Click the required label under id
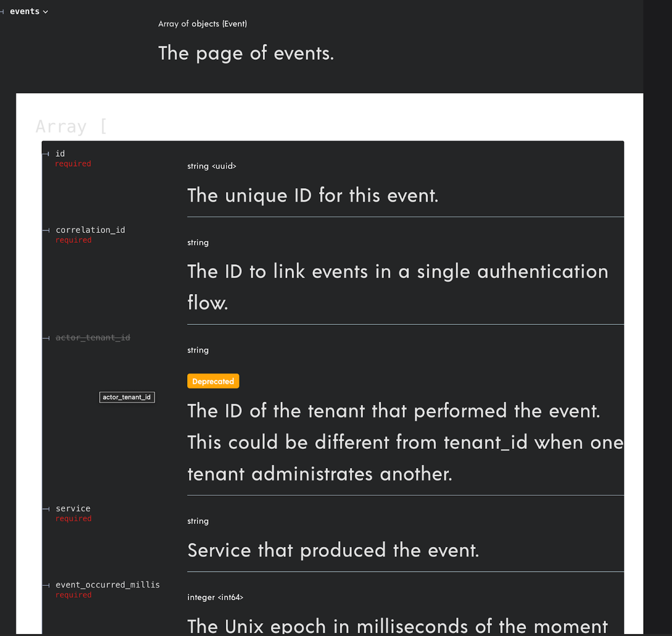Screen dimensions: 672x636 73,164
